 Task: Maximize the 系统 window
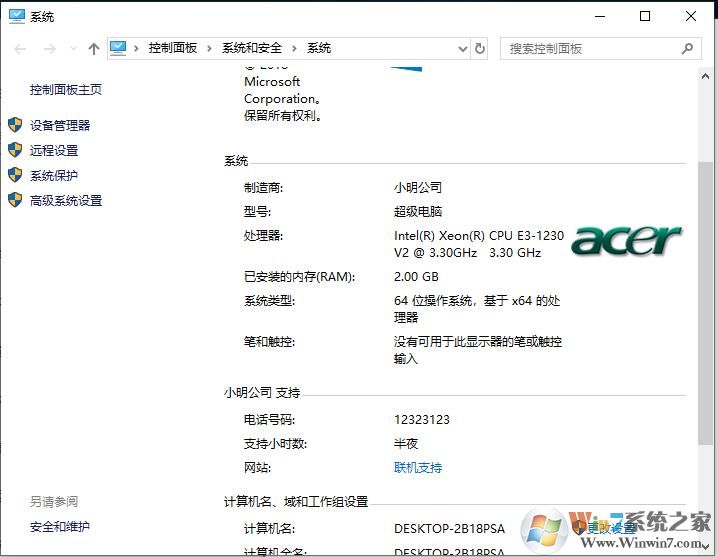(645, 16)
